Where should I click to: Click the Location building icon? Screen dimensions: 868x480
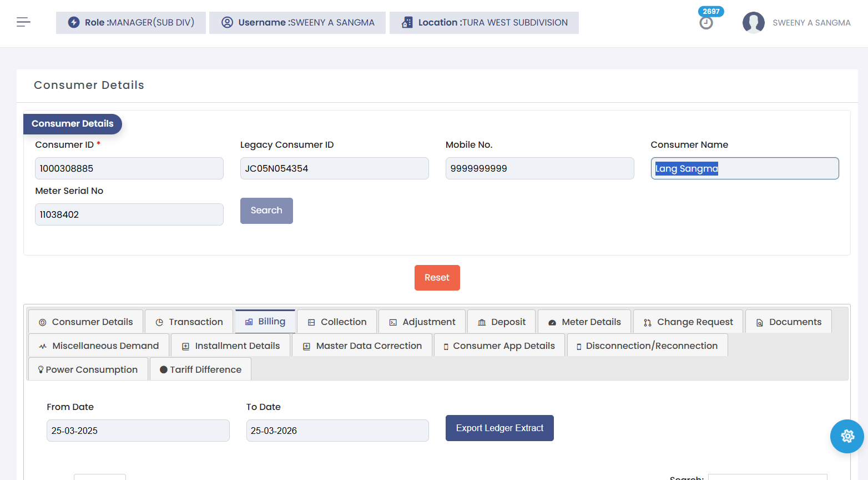tap(407, 22)
